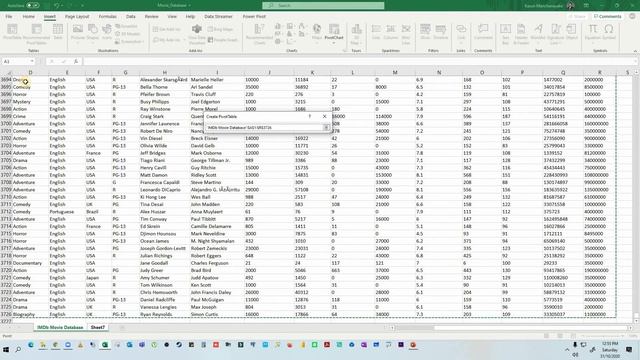Open the Screenshot tool
Screen dimensions: 640x360
pos(129,42)
